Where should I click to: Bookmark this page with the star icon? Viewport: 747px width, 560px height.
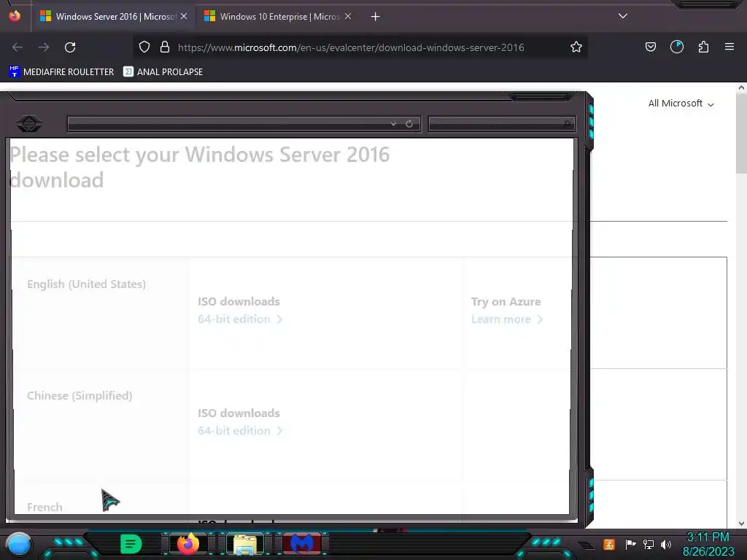(x=576, y=47)
